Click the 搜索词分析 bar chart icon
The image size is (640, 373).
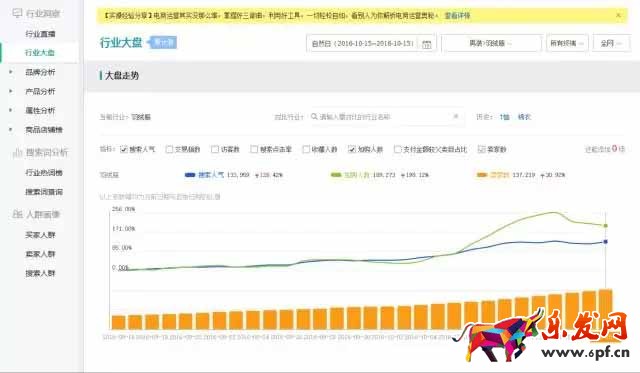[18, 153]
